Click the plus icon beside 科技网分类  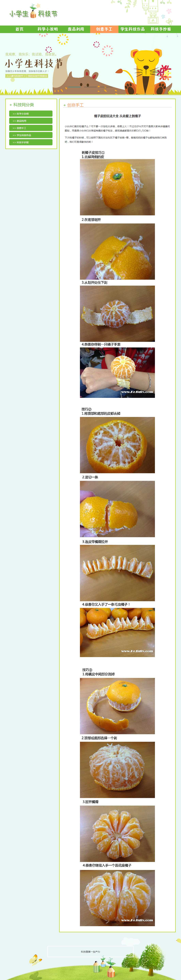[x=11, y=105]
